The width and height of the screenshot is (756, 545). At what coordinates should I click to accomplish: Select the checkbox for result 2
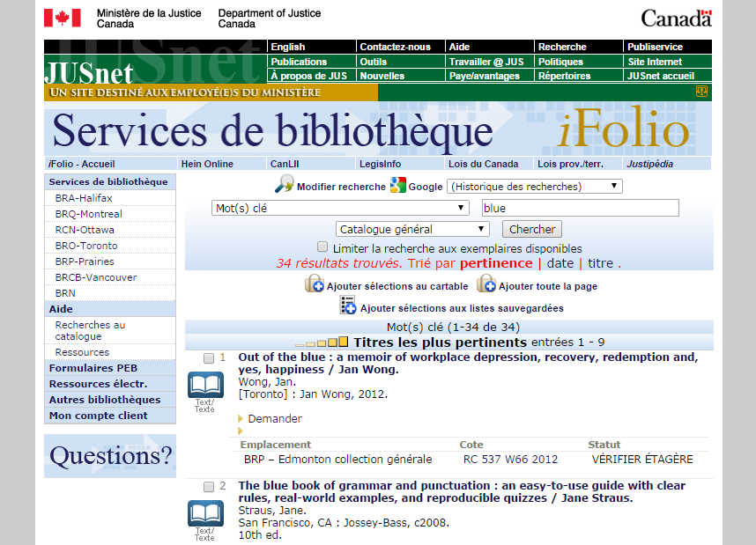209,486
